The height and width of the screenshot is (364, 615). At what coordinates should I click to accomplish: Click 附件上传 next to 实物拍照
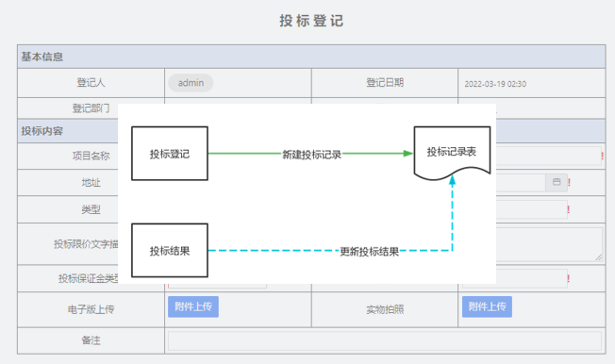pos(487,306)
